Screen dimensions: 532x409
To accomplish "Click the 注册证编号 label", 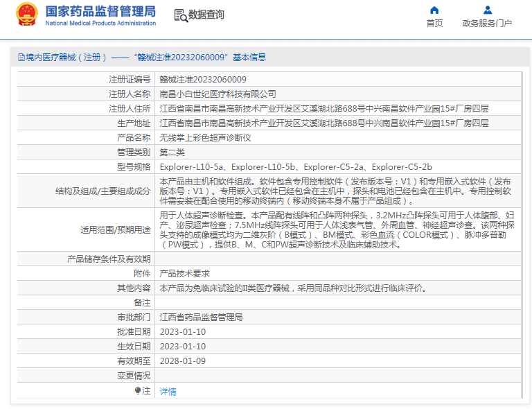I will pos(130,80).
